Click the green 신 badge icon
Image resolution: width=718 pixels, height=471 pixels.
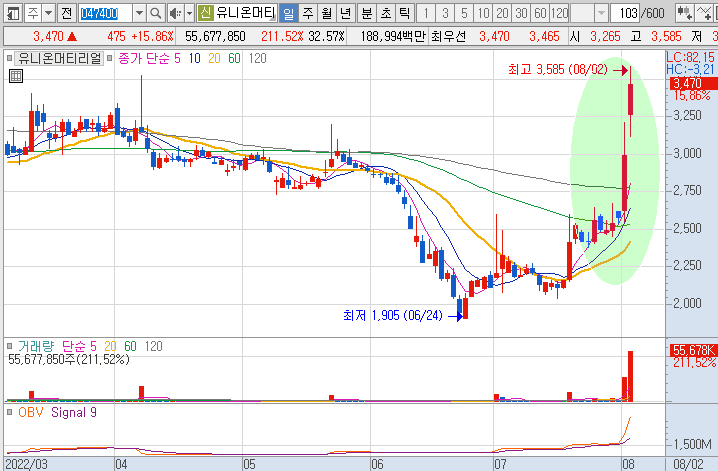(x=206, y=13)
